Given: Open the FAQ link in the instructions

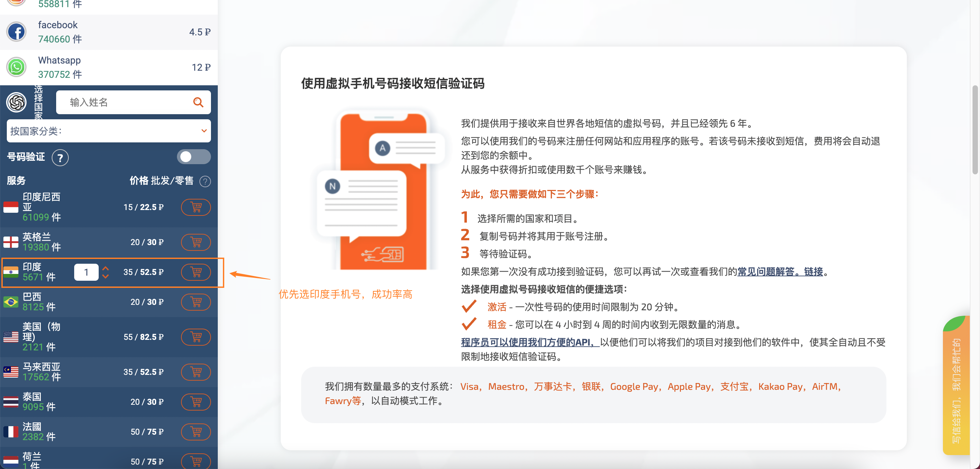Looking at the screenshot, I should 780,272.
